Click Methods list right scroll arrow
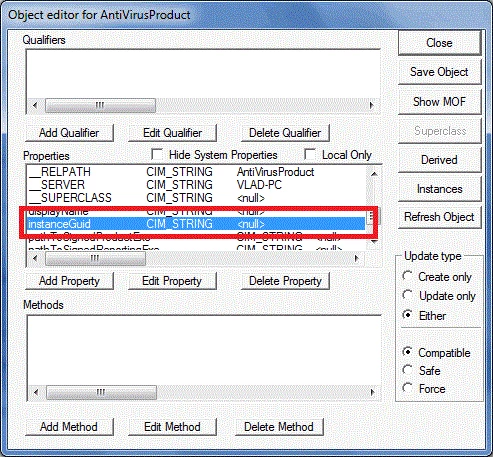Screen dimensions: 493x457 [x=373, y=392]
